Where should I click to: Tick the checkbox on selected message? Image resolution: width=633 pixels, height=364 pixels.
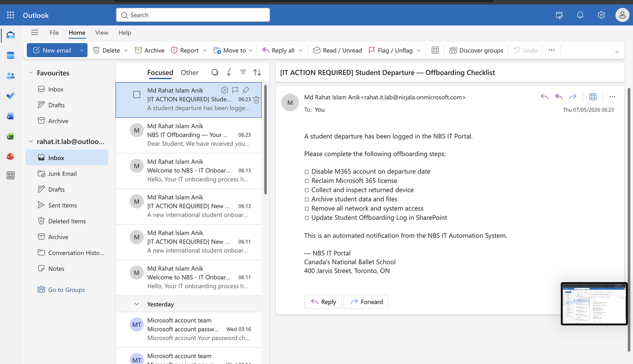click(137, 95)
